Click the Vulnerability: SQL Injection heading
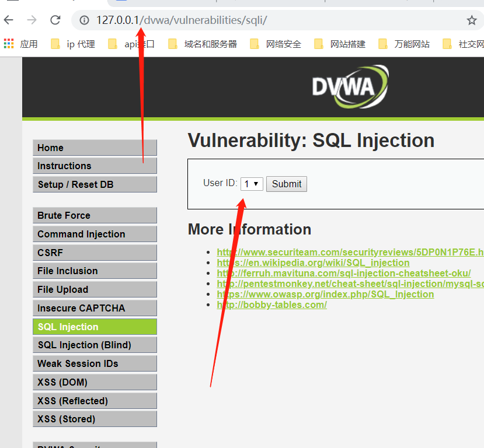This screenshot has width=484, height=448. coord(311,141)
